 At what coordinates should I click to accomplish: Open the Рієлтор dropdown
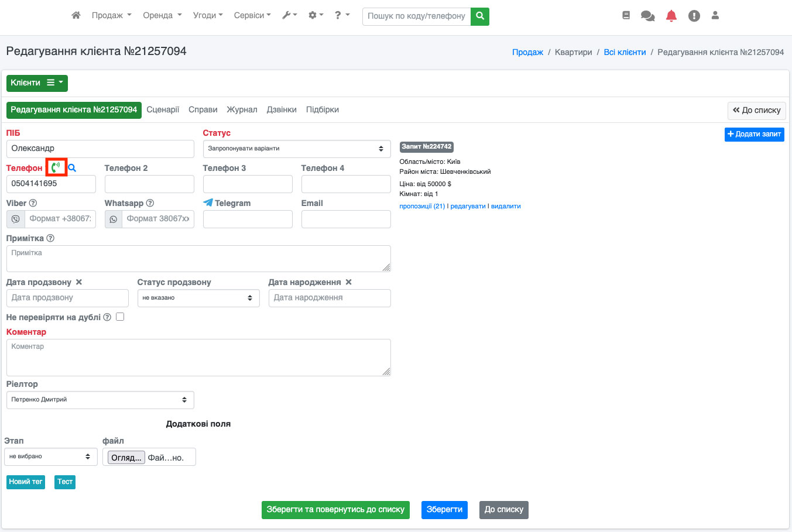[100, 400]
